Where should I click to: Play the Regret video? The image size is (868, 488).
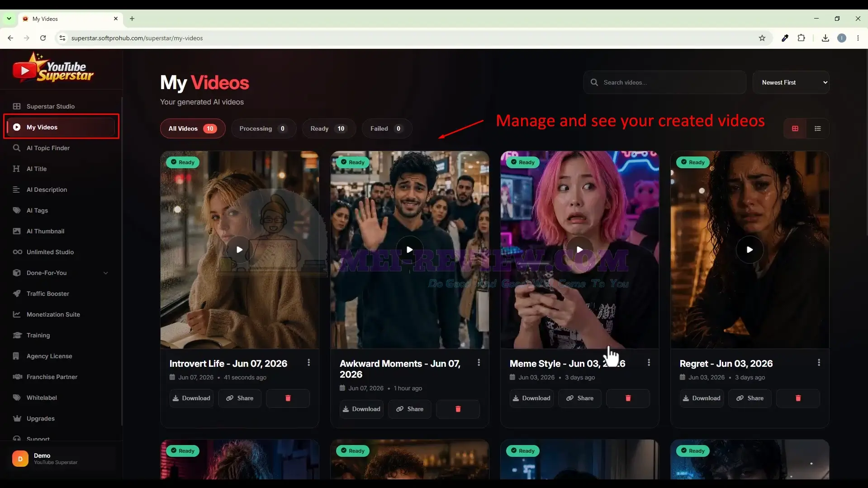click(x=749, y=250)
